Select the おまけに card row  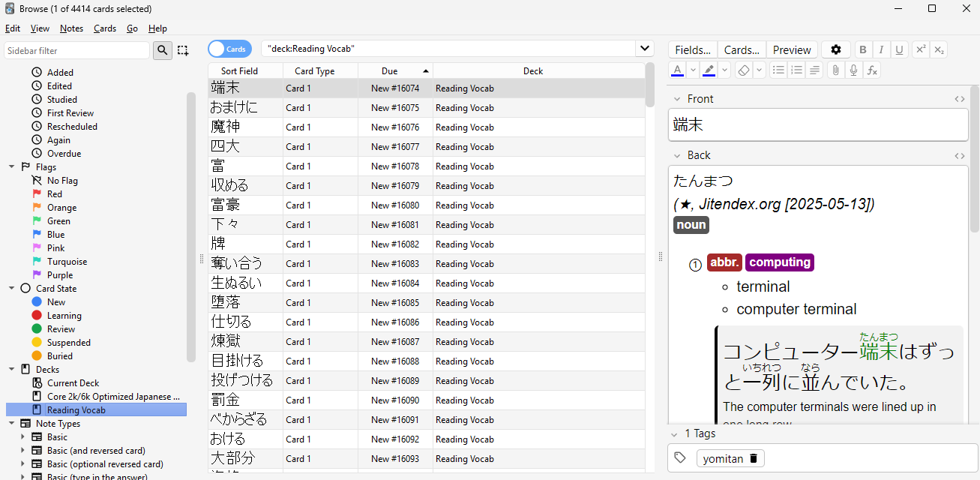coord(427,107)
